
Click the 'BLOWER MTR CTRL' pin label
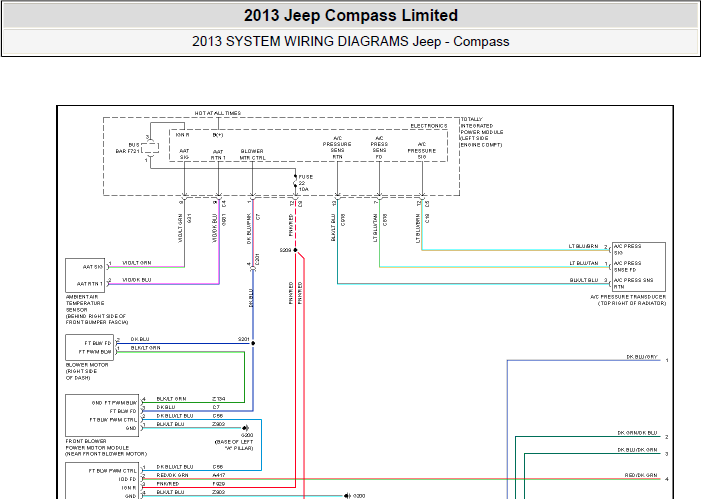click(x=252, y=154)
